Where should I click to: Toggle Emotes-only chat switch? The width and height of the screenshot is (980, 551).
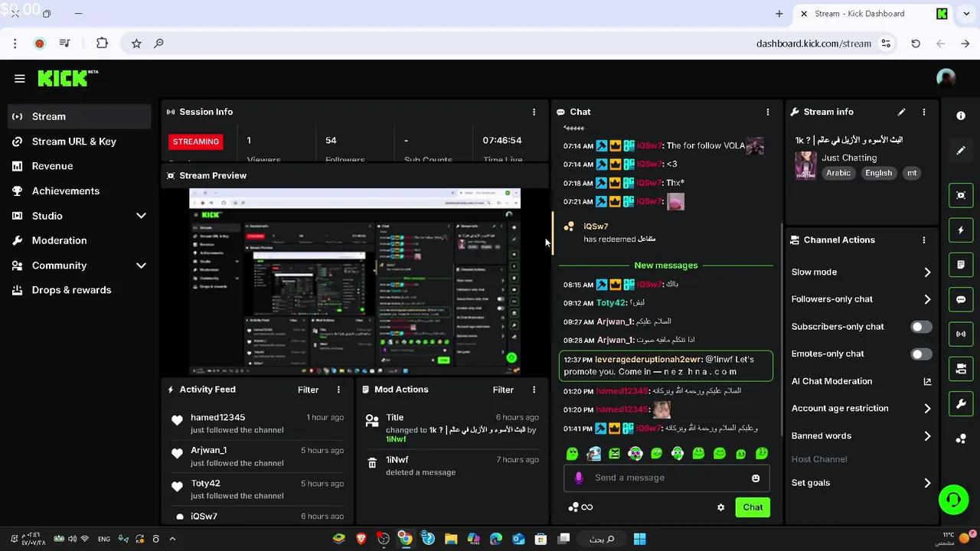921,354
